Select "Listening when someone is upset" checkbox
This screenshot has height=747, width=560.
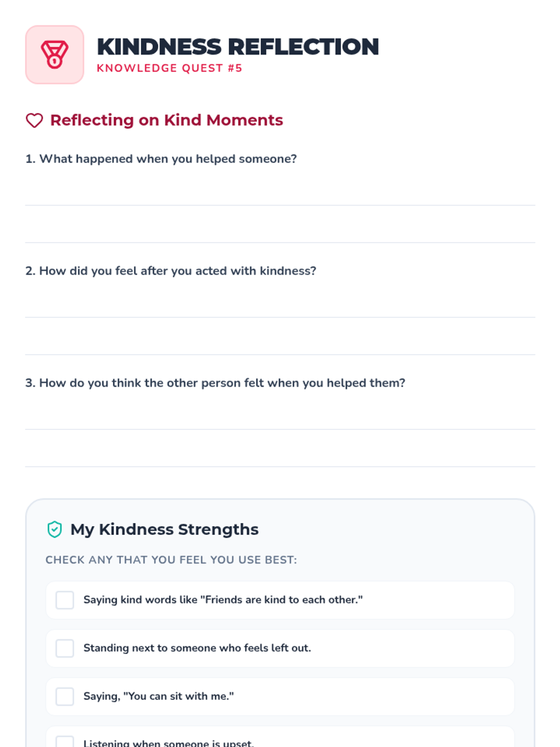coord(65,742)
